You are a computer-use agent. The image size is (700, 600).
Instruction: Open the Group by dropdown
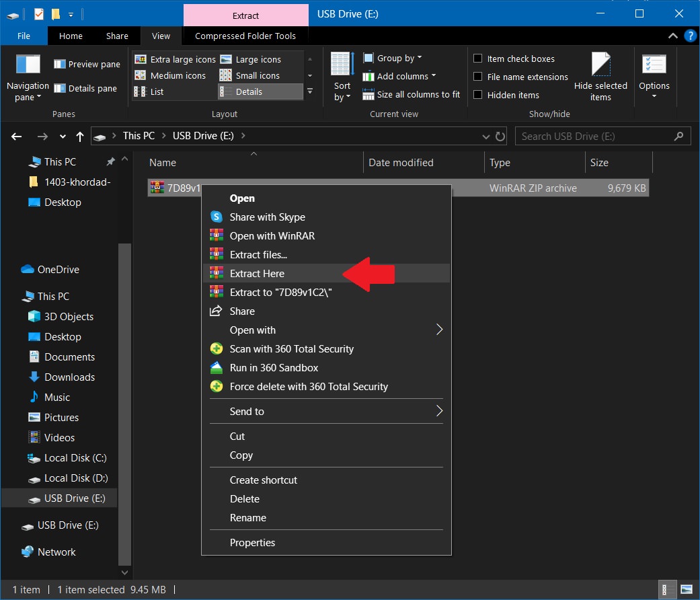tap(393, 58)
